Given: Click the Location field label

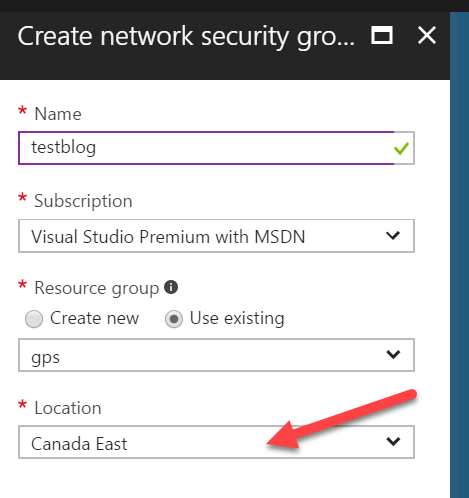Looking at the screenshot, I should pyautogui.click(x=68, y=408).
